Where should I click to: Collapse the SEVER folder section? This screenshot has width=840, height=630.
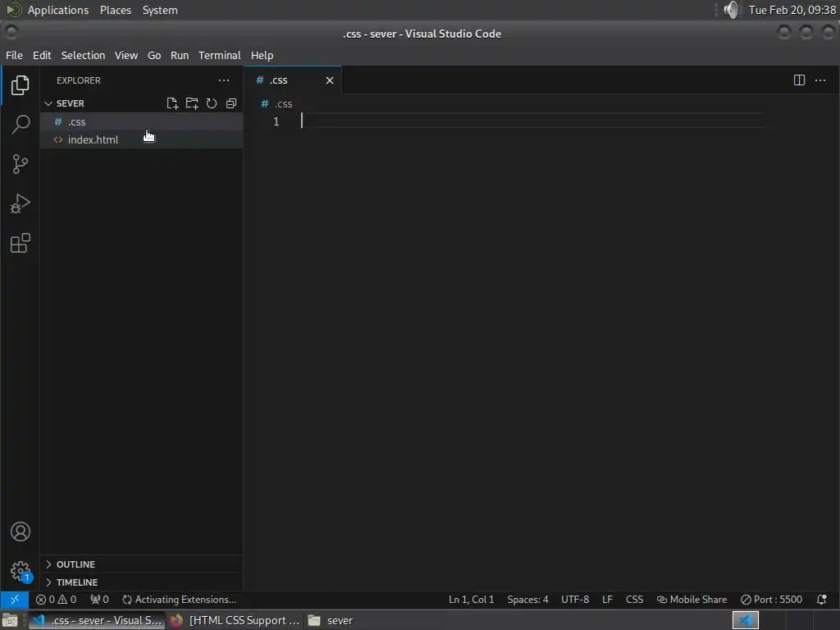point(141,103)
